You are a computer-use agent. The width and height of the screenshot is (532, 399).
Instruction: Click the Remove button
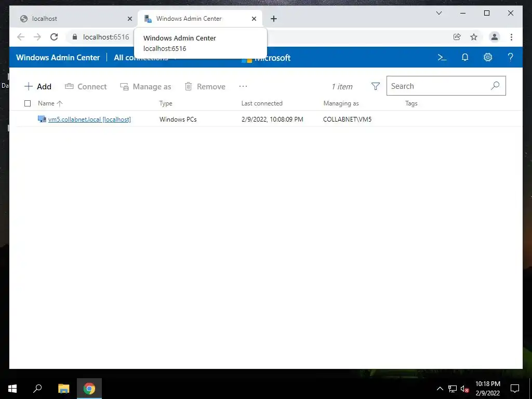205,87
